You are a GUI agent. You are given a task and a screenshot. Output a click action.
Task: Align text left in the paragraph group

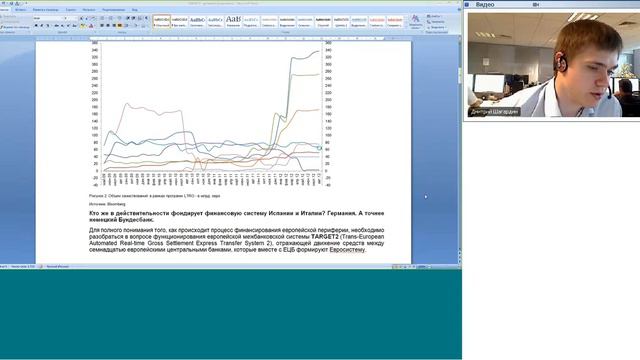tap(102, 25)
